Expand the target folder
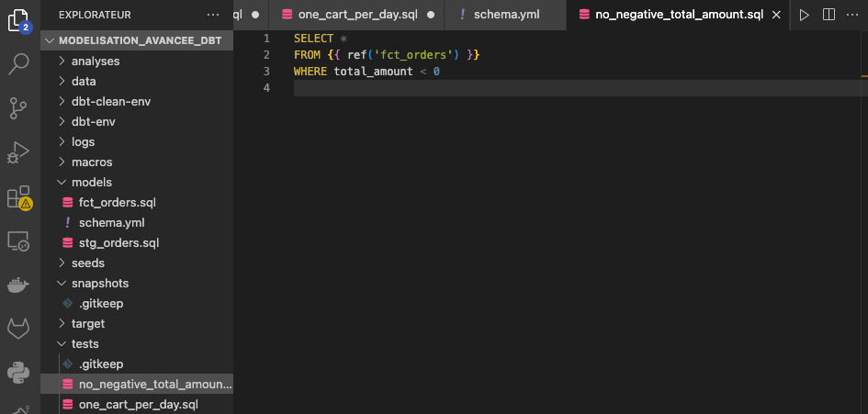The image size is (868, 414). (x=137, y=323)
